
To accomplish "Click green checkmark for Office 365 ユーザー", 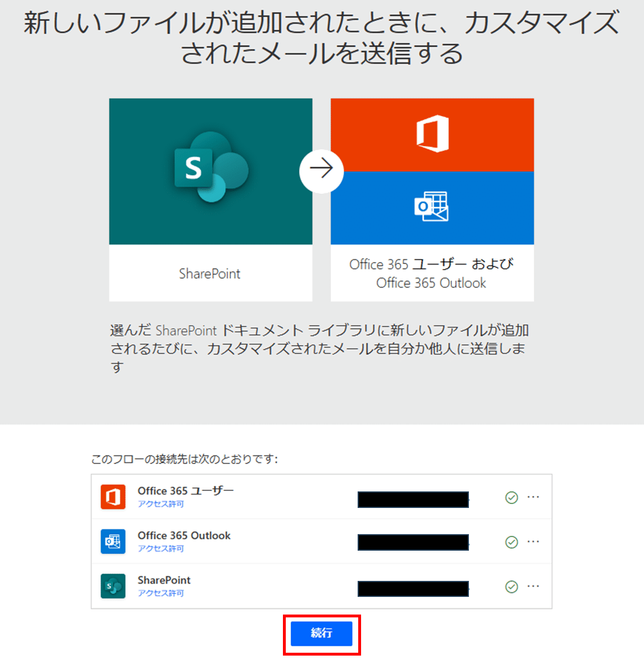I will 512,498.
